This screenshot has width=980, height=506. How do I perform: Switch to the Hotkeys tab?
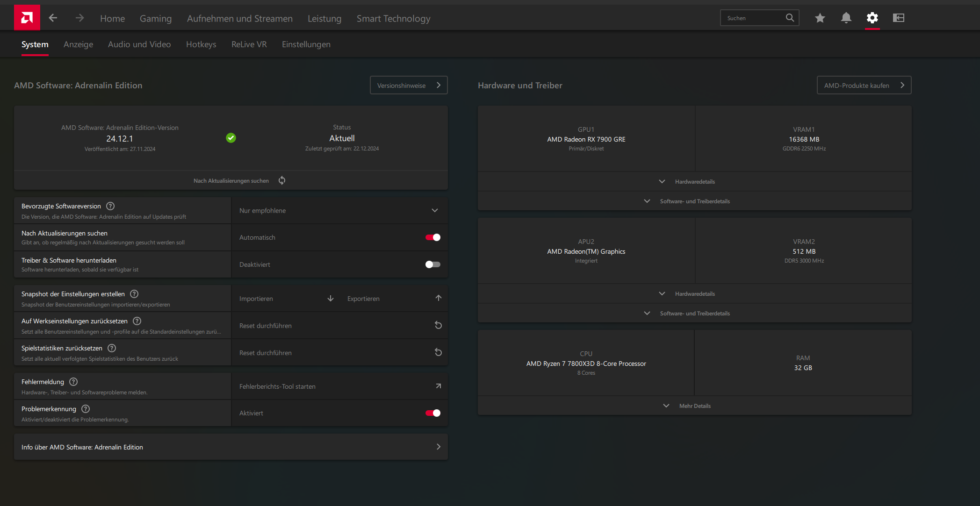pyautogui.click(x=201, y=44)
